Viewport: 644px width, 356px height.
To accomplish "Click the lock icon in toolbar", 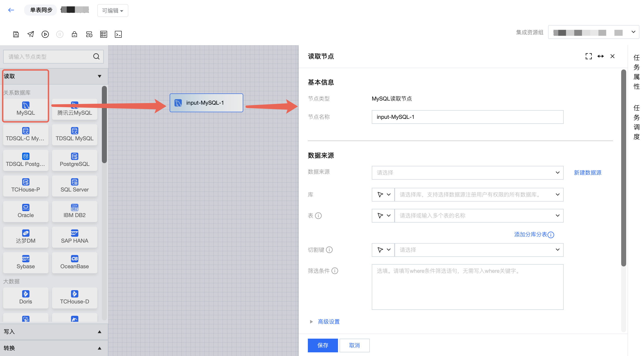I will (74, 34).
